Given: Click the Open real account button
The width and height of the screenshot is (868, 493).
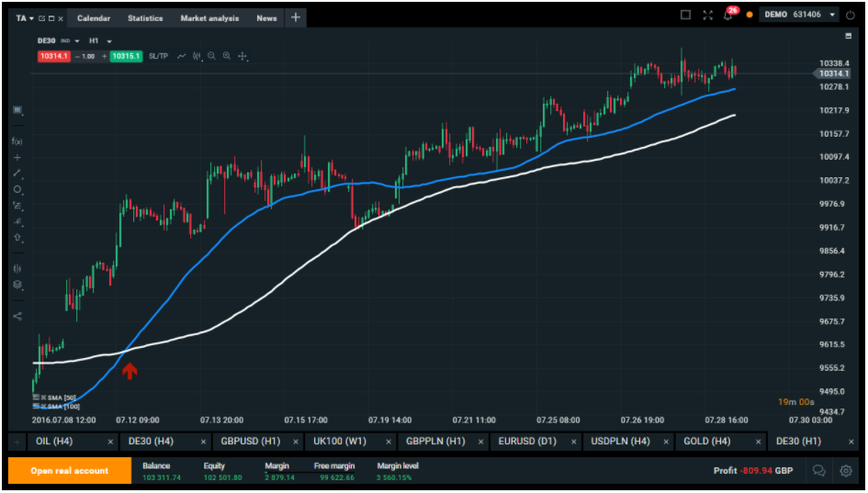Looking at the screenshot, I should [69, 471].
